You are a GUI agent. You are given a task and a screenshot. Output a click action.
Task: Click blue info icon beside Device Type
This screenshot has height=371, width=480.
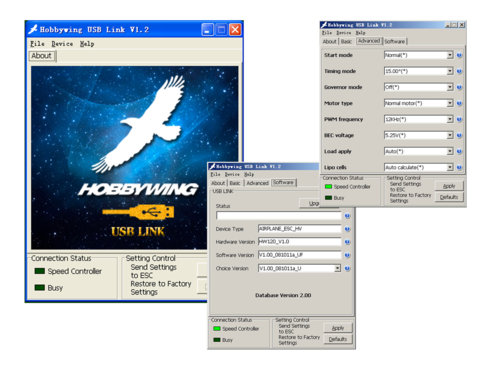point(347,229)
